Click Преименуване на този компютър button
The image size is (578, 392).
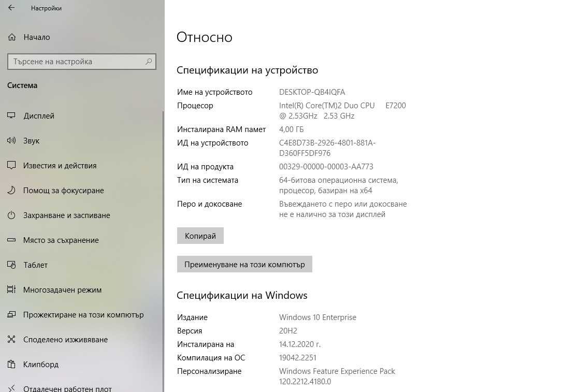(x=244, y=264)
